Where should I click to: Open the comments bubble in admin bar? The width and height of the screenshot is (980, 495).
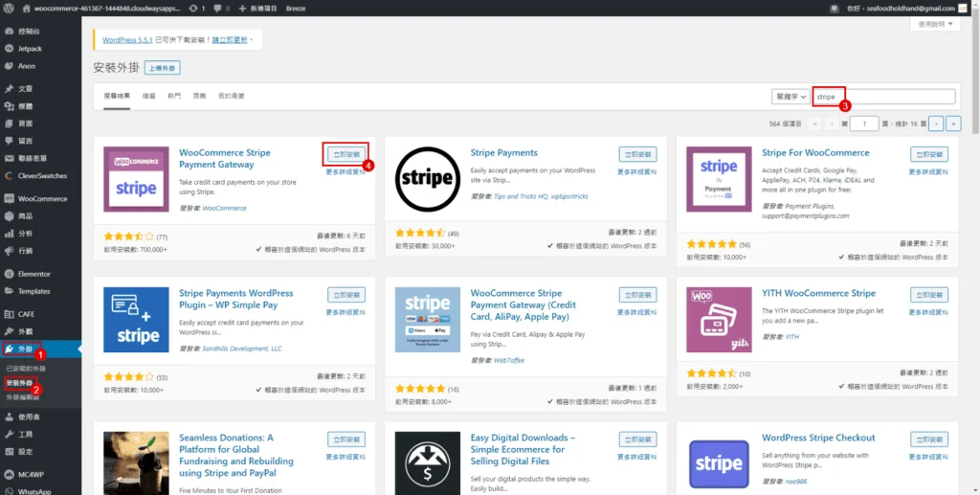(221, 8)
